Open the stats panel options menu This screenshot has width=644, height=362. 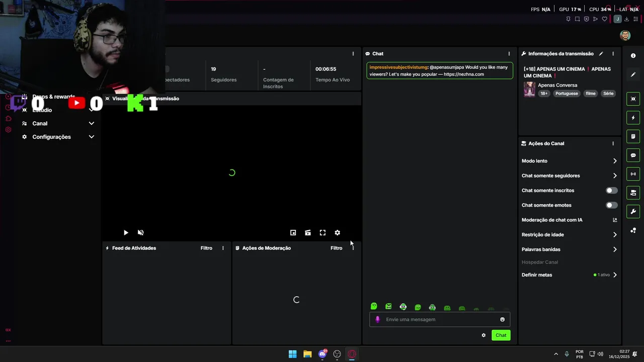click(353, 54)
